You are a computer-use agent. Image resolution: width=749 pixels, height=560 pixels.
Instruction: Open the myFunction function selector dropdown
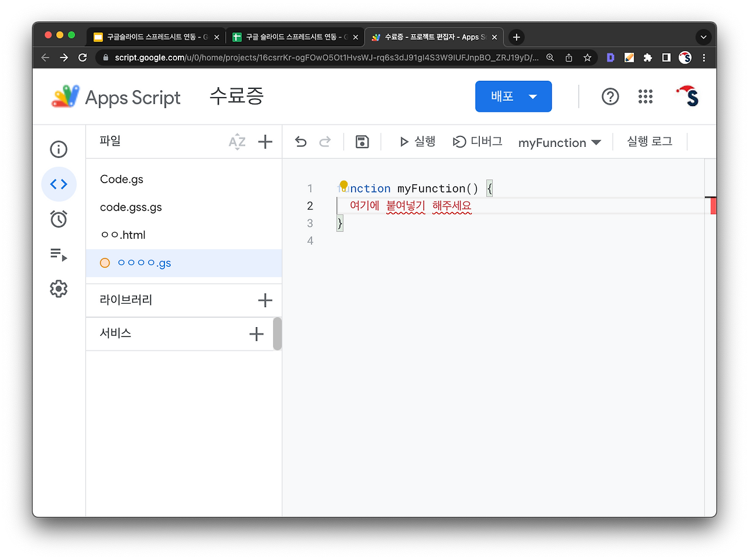coord(559,143)
